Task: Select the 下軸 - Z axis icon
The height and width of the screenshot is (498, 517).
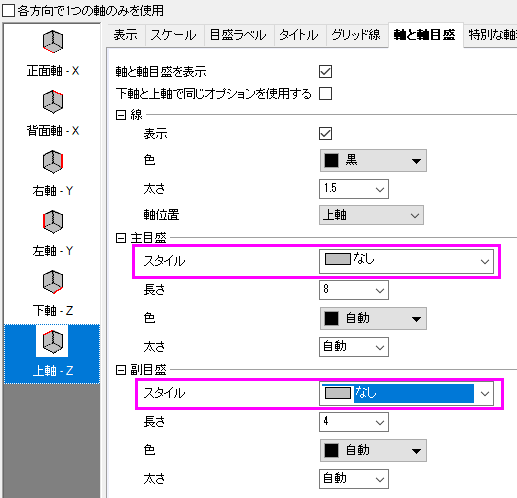Action: pyautogui.click(x=53, y=282)
